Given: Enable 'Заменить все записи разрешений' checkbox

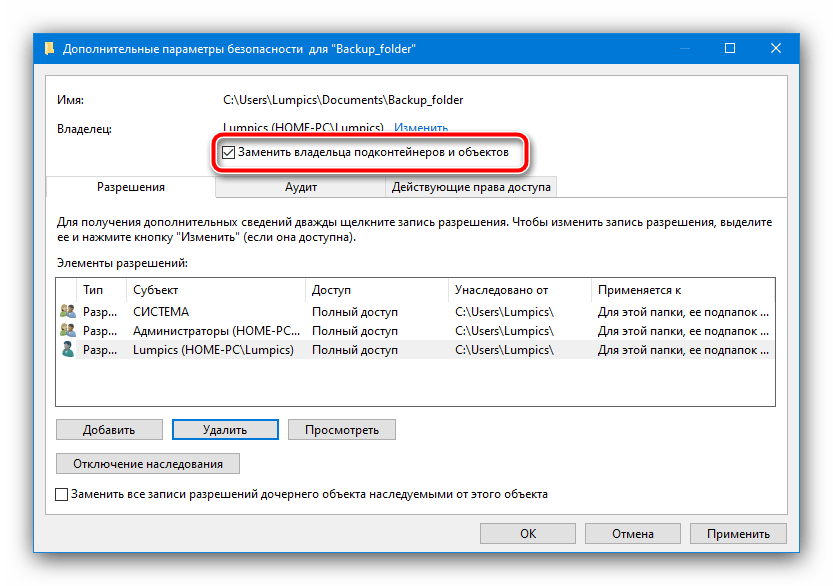Looking at the screenshot, I should click(x=62, y=494).
